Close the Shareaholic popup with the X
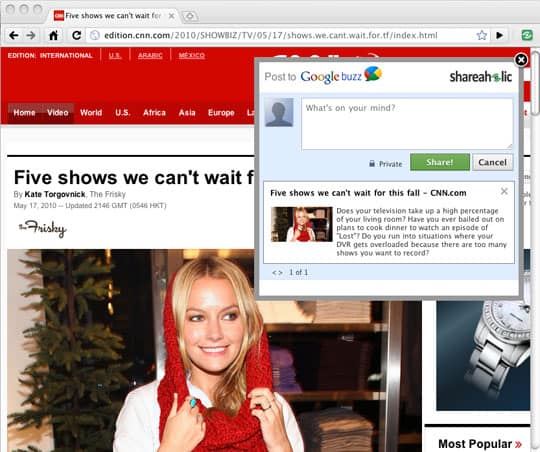 click(521, 60)
